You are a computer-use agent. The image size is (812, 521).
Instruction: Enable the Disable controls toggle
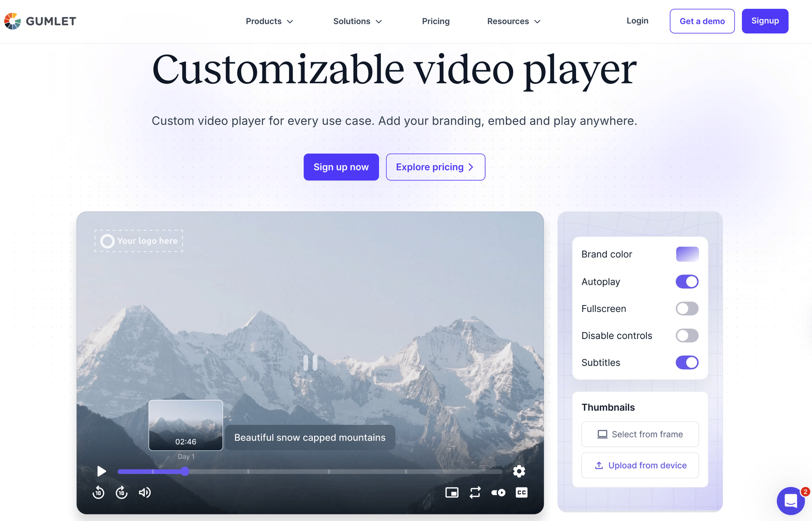point(687,336)
